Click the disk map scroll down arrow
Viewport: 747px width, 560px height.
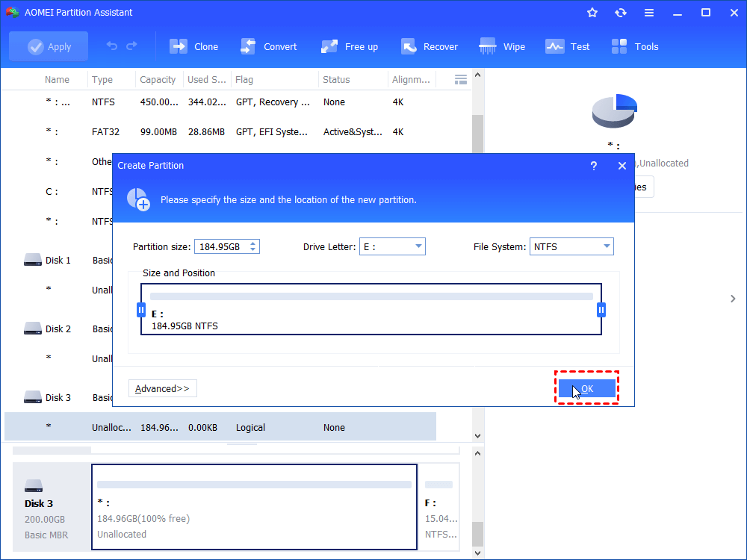click(x=478, y=553)
